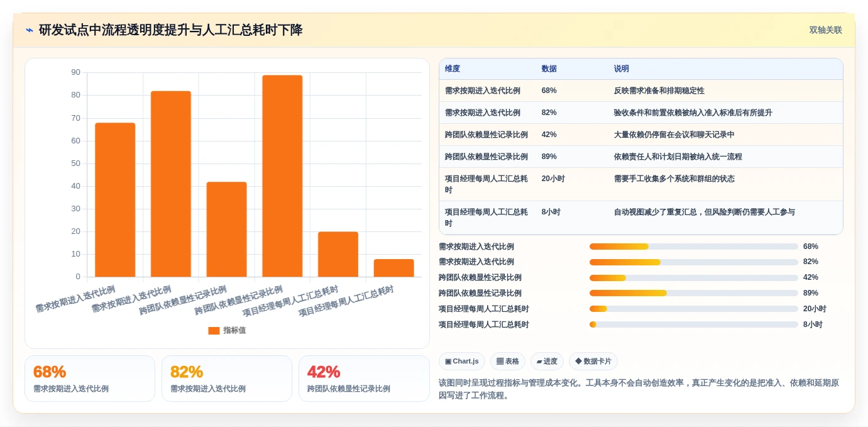This screenshot has height=427, width=868.
Task: Click the 数据卡片 tag chip
Action: point(593,361)
